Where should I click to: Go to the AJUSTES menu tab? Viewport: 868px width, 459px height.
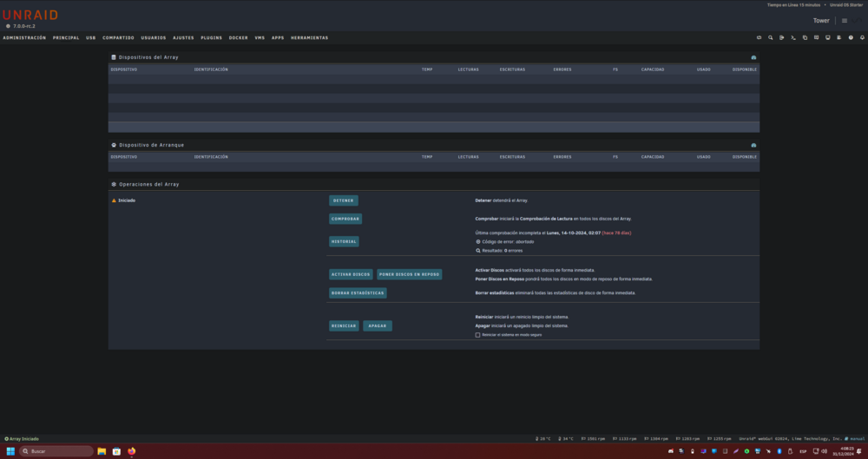(183, 37)
